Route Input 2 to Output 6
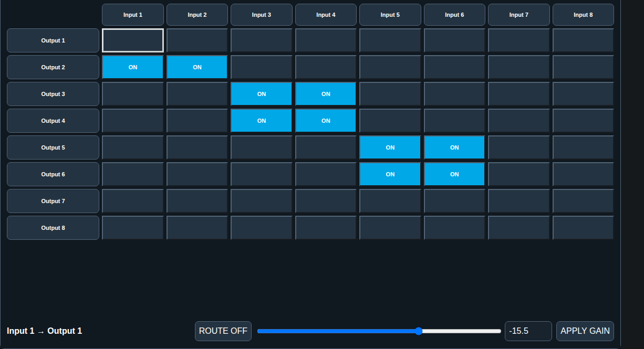 197,174
